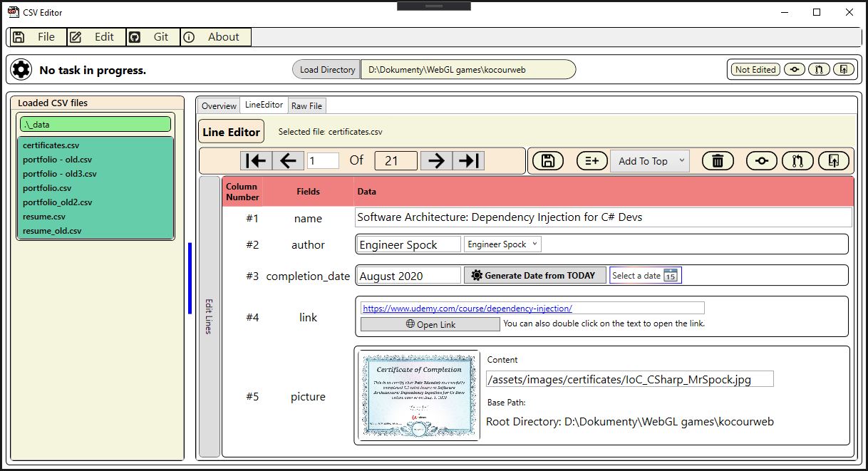Expand the Add To Top dropdown
This screenshot has width=868, height=471.
[x=681, y=161]
